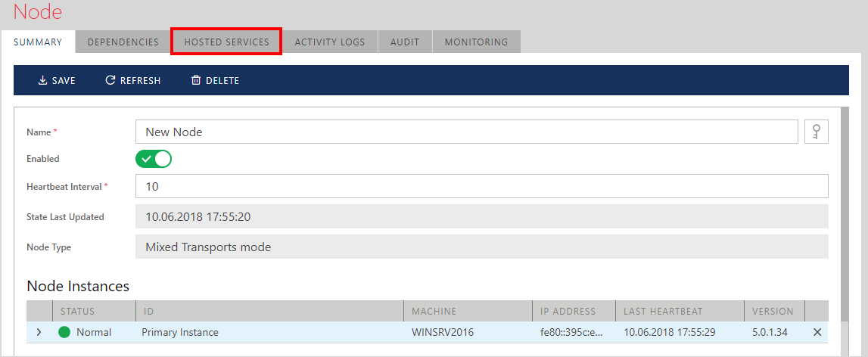Click the Save download icon
Image resolution: width=868 pixels, height=357 pixels.
[42, 80]
